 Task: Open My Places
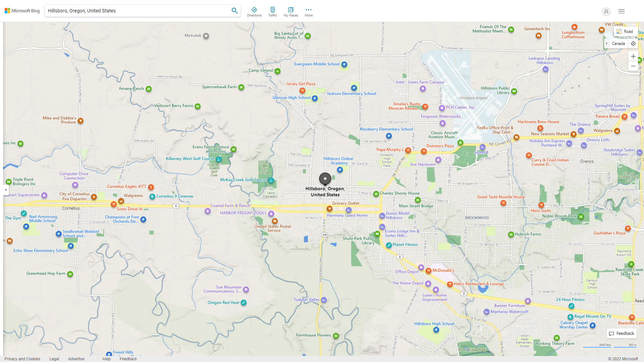click(x=290, y=11)
